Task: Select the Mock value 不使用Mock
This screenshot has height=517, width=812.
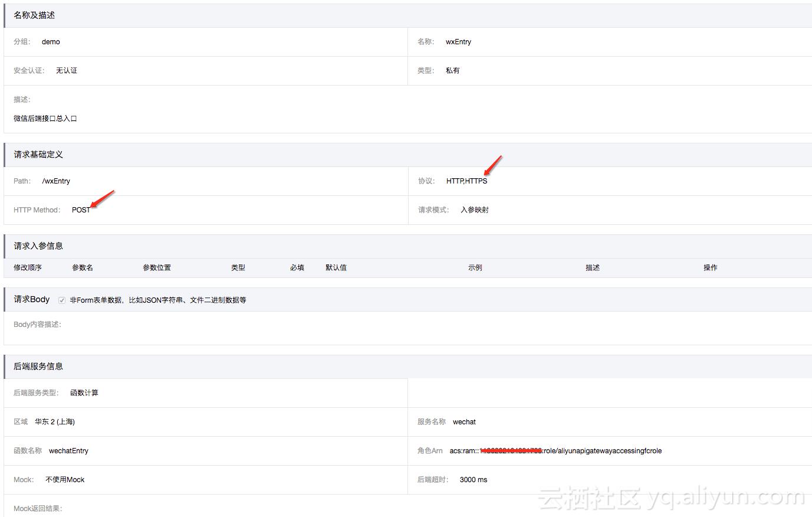Action: point(65,480)
